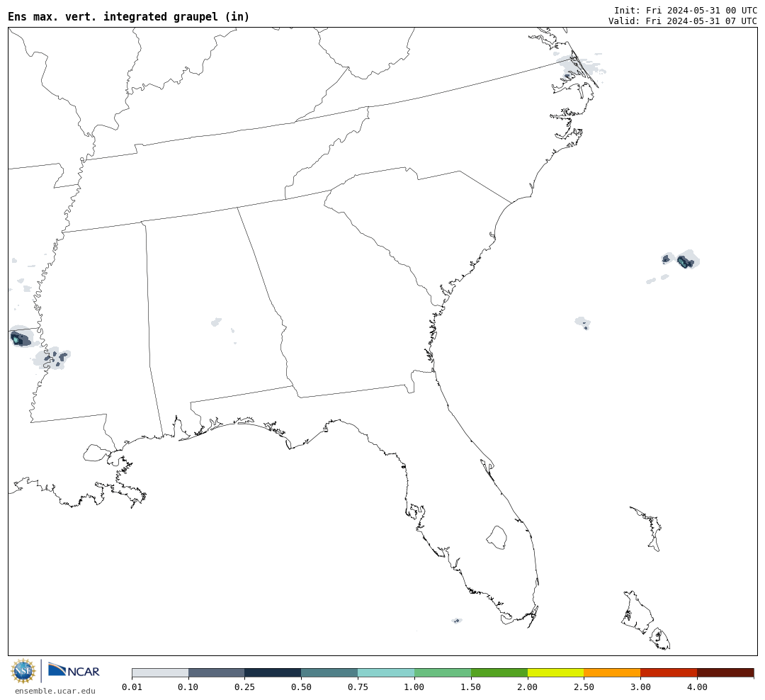Viewport: 765px width, 700px height.
Task: Click the slate 0.10–0.25 colorbar segment
Action: (217, 672)
